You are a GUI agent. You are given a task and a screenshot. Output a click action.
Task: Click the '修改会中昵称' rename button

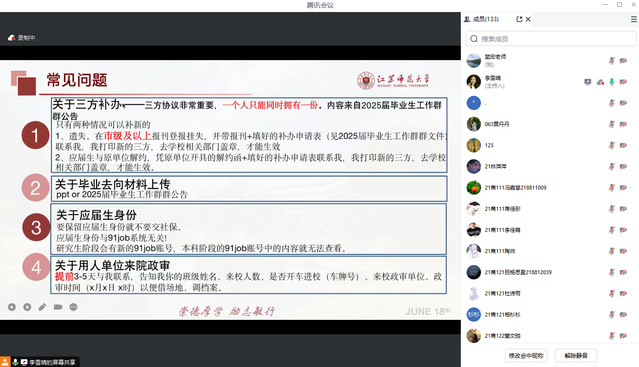coord(526,356)
